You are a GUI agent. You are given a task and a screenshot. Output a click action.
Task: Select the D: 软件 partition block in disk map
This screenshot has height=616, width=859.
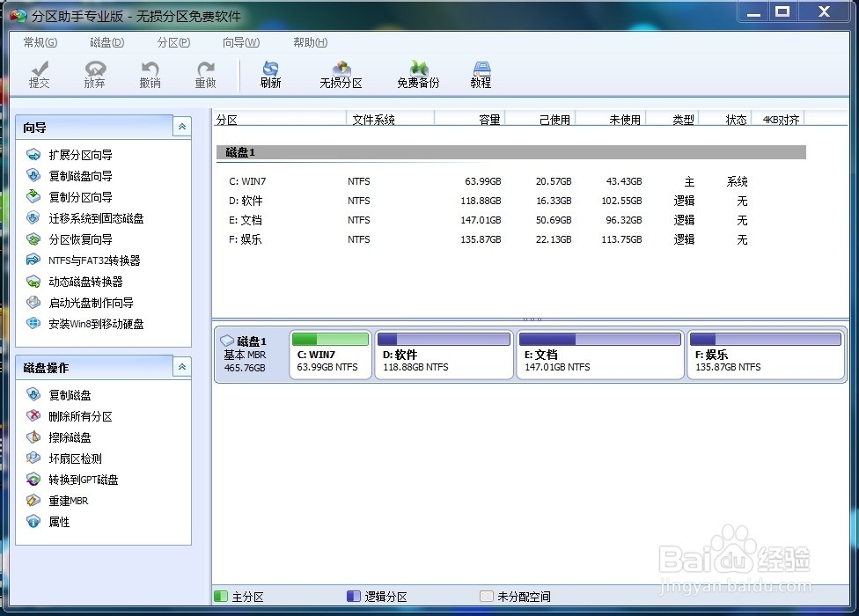pyautogui.click(x=444, y=355)
